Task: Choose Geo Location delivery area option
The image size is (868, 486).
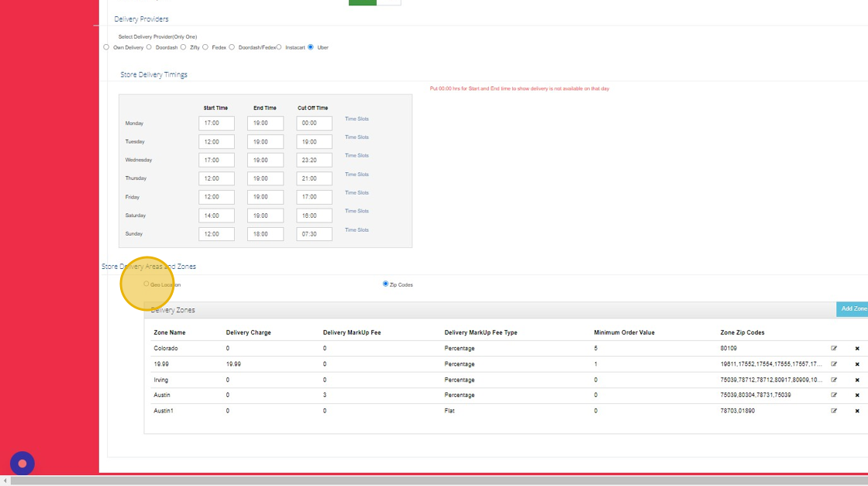Action: [x=146, y=284]
